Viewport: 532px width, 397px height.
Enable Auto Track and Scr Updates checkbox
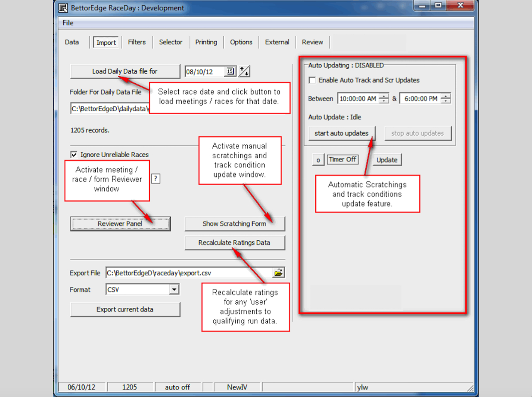coord(312,81)
